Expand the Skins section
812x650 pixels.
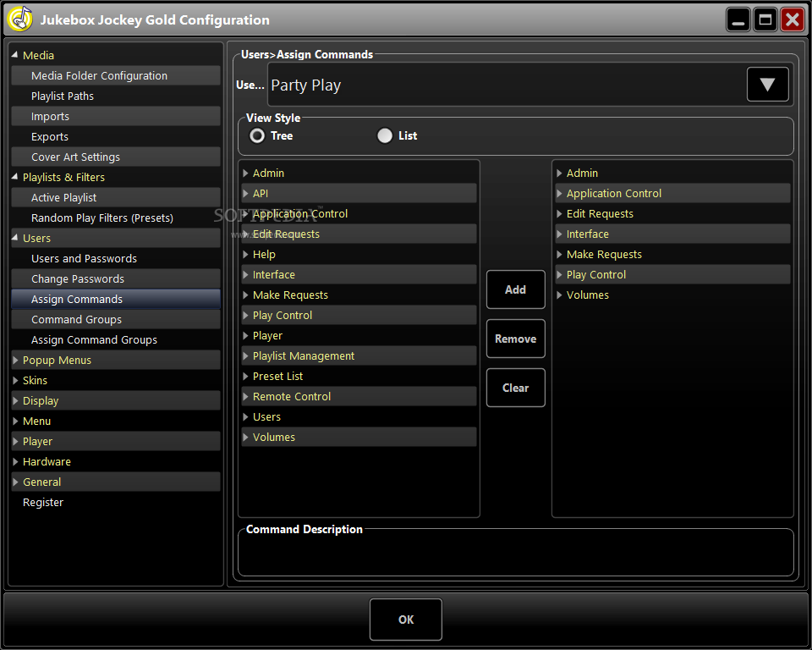[x=15, y=381]
